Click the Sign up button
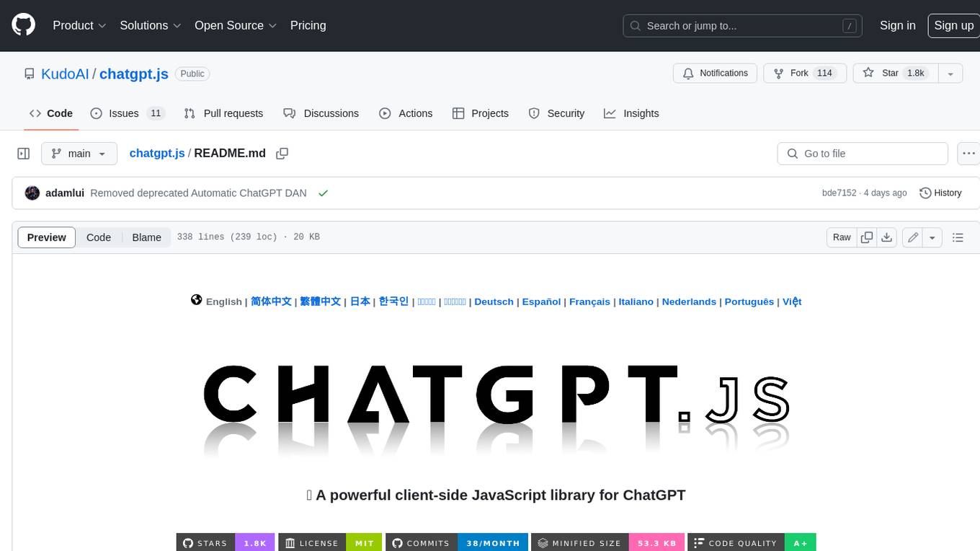 [x=953, y=25]
